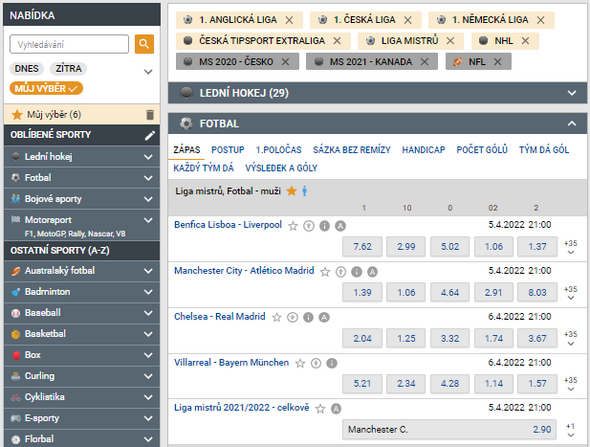This screenshot has height=447, width=590.
Task: Expand Lední hokej in favorite sports
Action: (x=82, y=157)
